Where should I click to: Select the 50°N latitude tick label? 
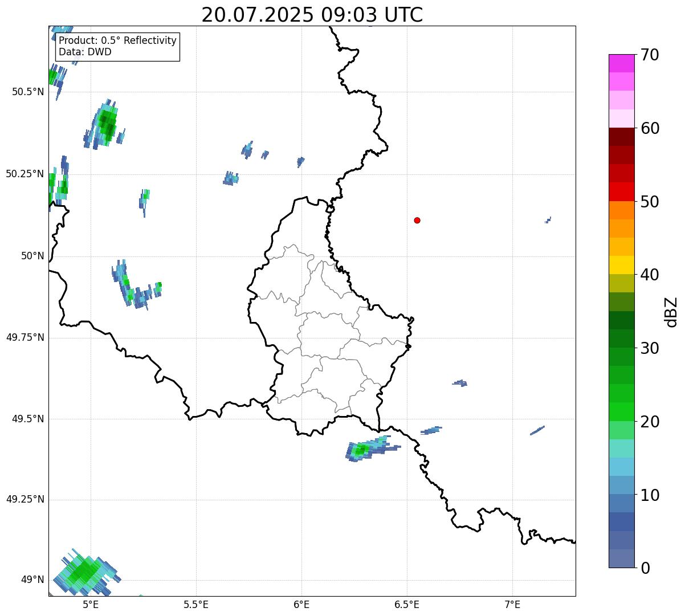coord(32,256)
